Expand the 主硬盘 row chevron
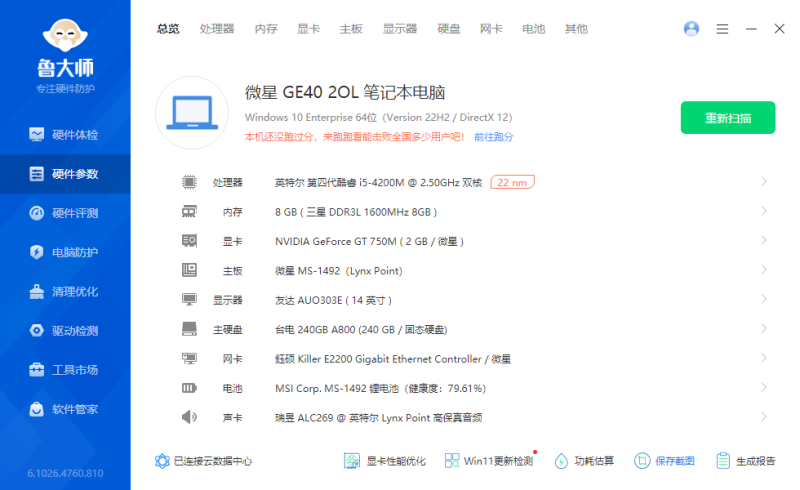The height and width of the screenshot is (490, 800). [764, 328]
